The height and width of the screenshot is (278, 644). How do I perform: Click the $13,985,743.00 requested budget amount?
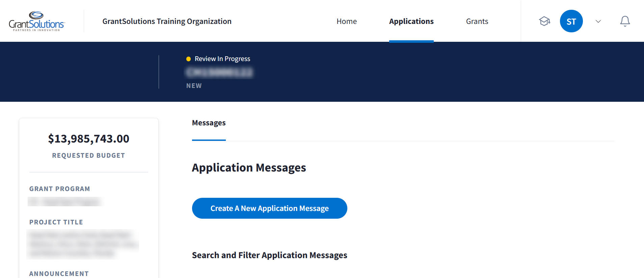(x=88, y=139)
